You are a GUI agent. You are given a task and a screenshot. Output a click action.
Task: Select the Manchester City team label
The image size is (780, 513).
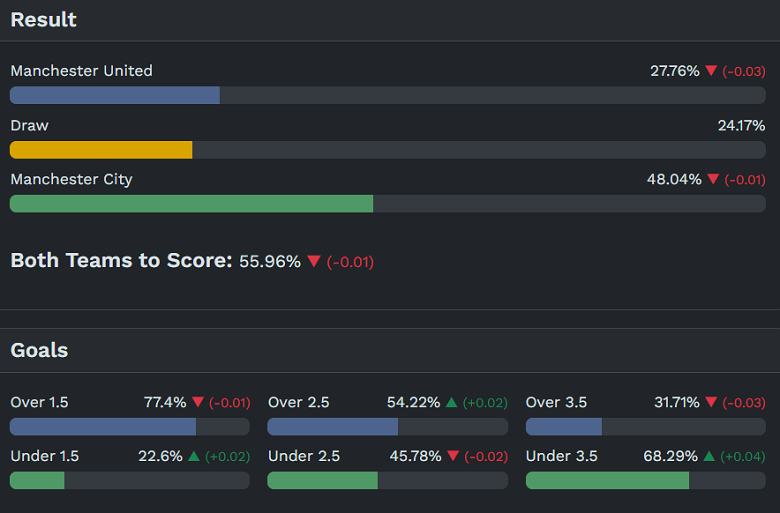71,180
